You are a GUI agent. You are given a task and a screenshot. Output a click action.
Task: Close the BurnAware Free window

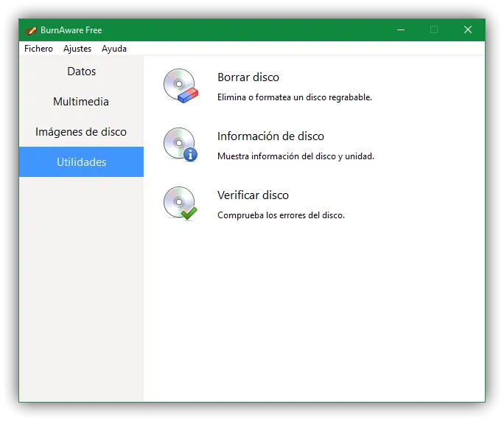coord(468,30)
